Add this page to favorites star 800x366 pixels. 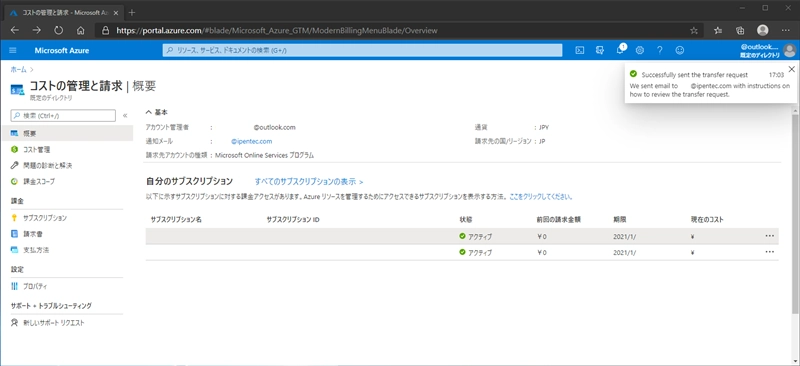point(694,30)
